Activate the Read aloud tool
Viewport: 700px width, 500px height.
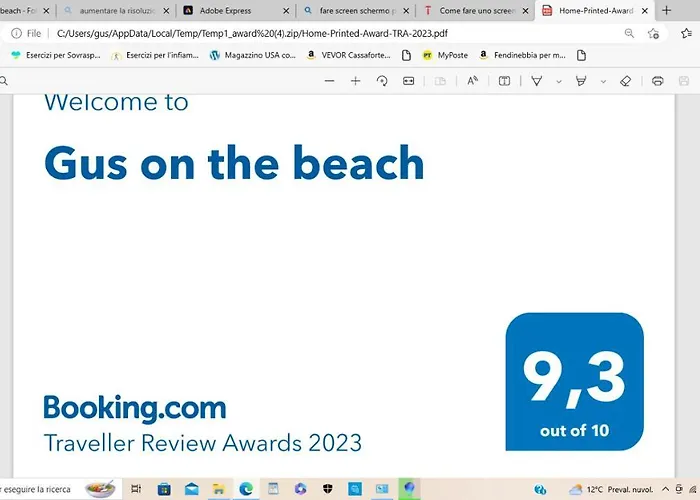[472, 81]
